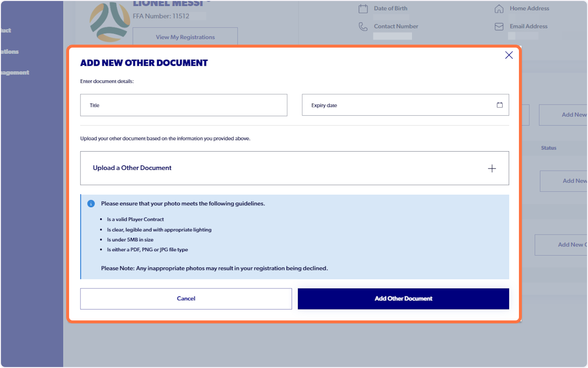Click the blue info icon in guidelines
588x368 pixels.
pyautogui.click(x=91, y=203)
